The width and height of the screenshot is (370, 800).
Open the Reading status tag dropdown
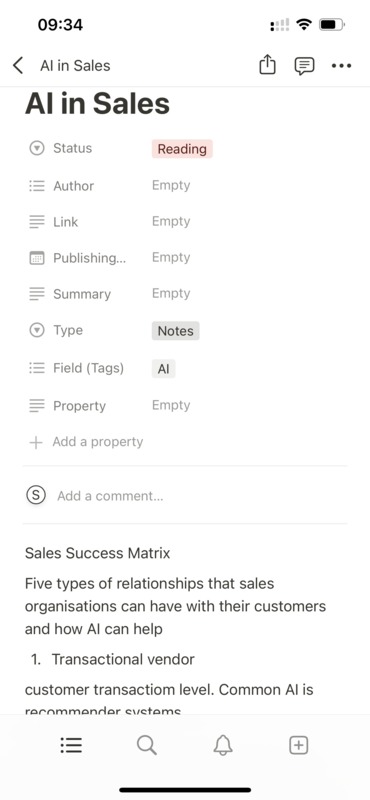182,149
